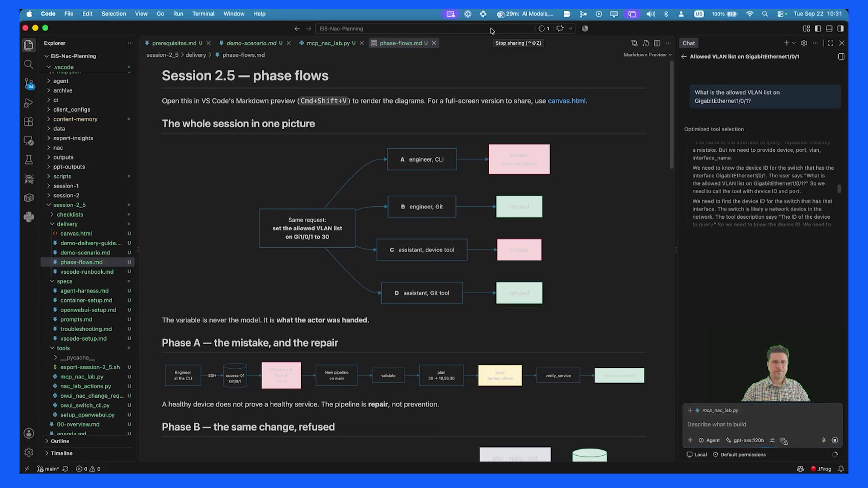Open the gpt-oss:120b model picker

pos(745,440)
